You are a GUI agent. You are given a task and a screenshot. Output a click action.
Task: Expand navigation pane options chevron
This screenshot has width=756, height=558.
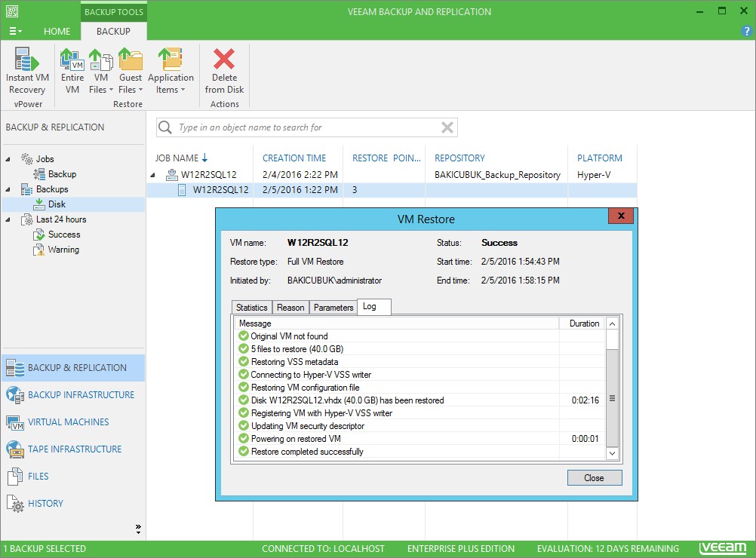click(138, 529)
